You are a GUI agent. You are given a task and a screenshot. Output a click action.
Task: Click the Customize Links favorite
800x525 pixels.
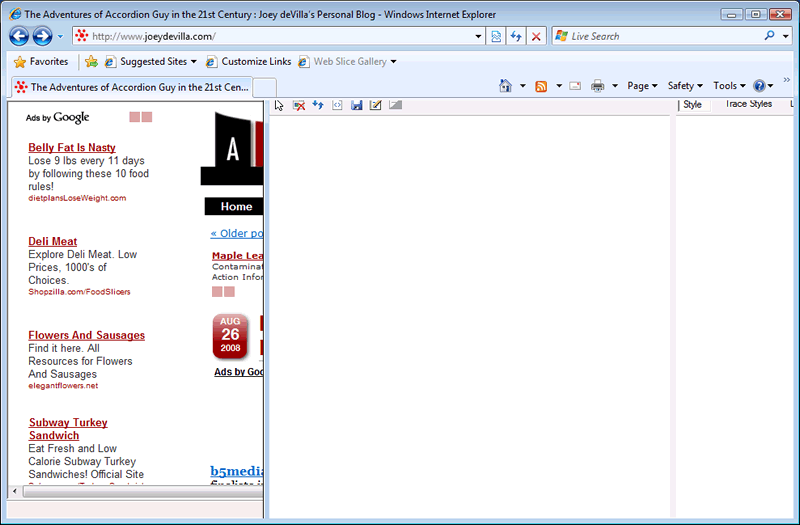point(248,62)
